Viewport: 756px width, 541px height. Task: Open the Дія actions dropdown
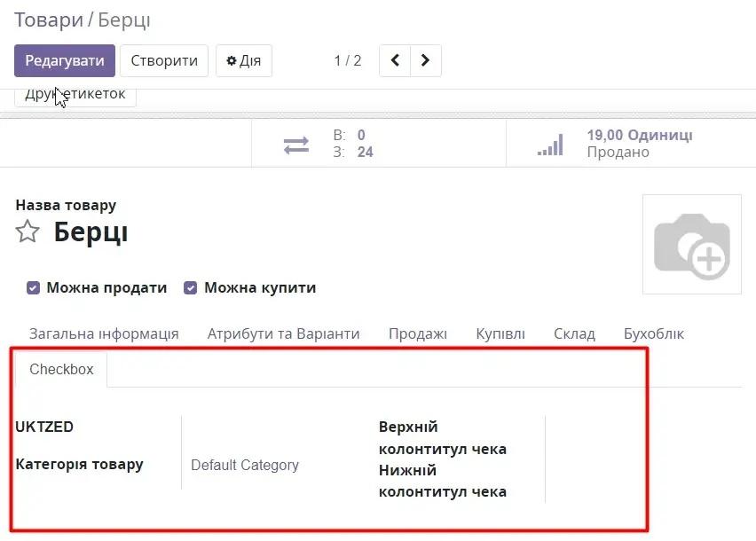[244, 61]
